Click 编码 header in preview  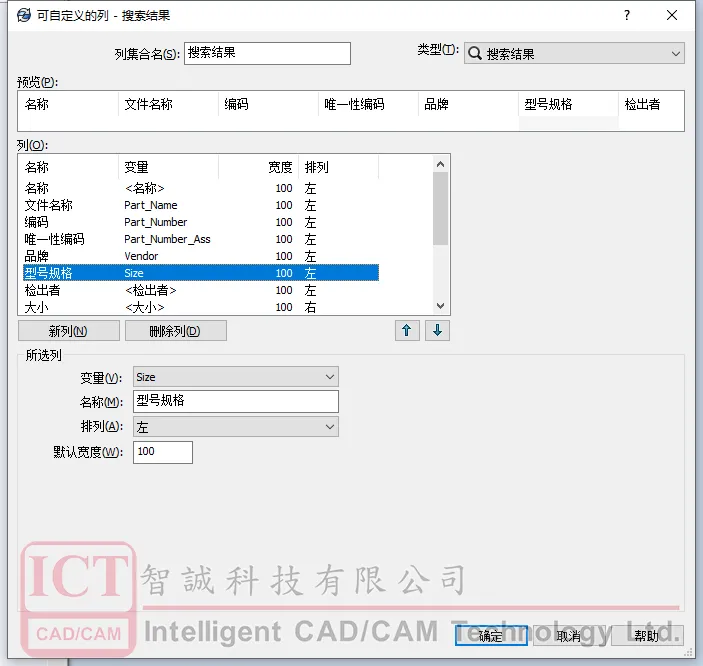[269, 104]
